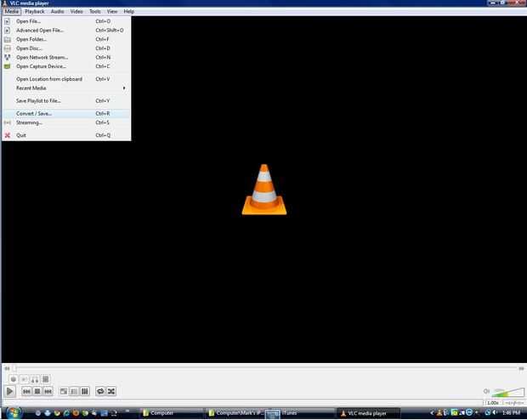The image size is (527, 420).
Task: Click the red Quit icon
Action: (x=7, y=135)
